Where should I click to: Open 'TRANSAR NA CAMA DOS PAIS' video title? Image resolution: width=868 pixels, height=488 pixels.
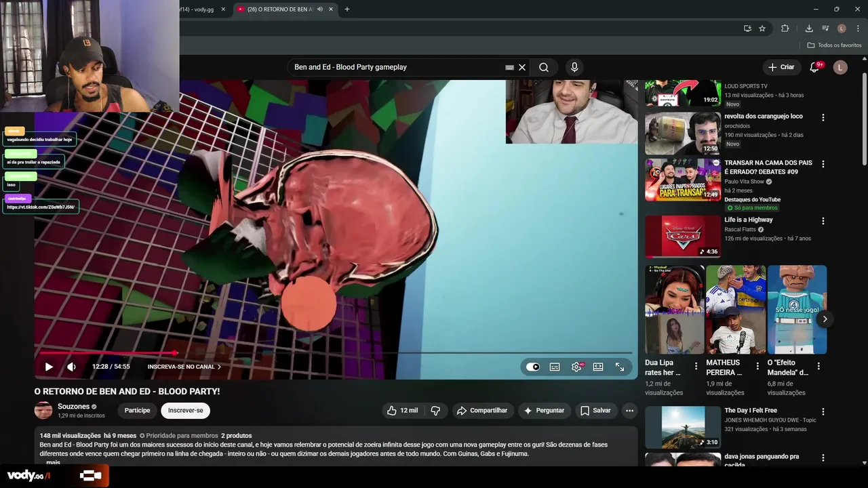coord(768,167)
